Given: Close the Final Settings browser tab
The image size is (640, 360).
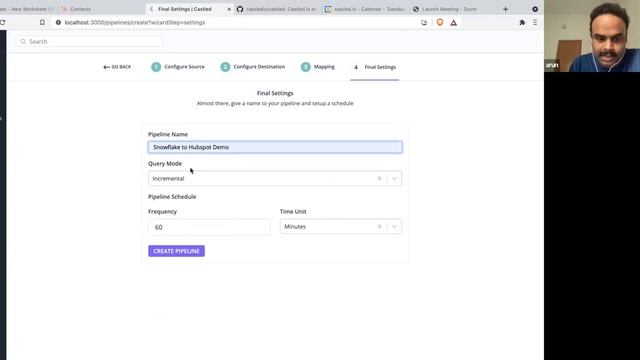Looking at the screenshot, I should pyautogui.click(x=229, y=9).
